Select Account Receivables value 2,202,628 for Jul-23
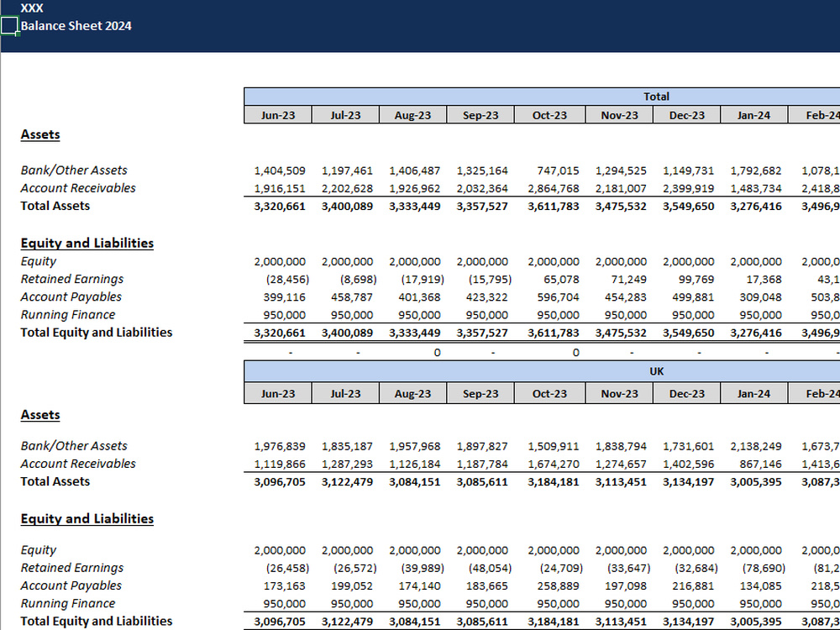This screenshot has width=840, height=630. [348, 188]
